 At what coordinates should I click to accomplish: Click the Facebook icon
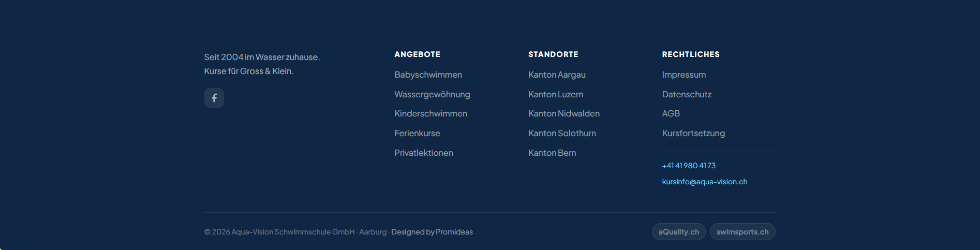point(214,98)
